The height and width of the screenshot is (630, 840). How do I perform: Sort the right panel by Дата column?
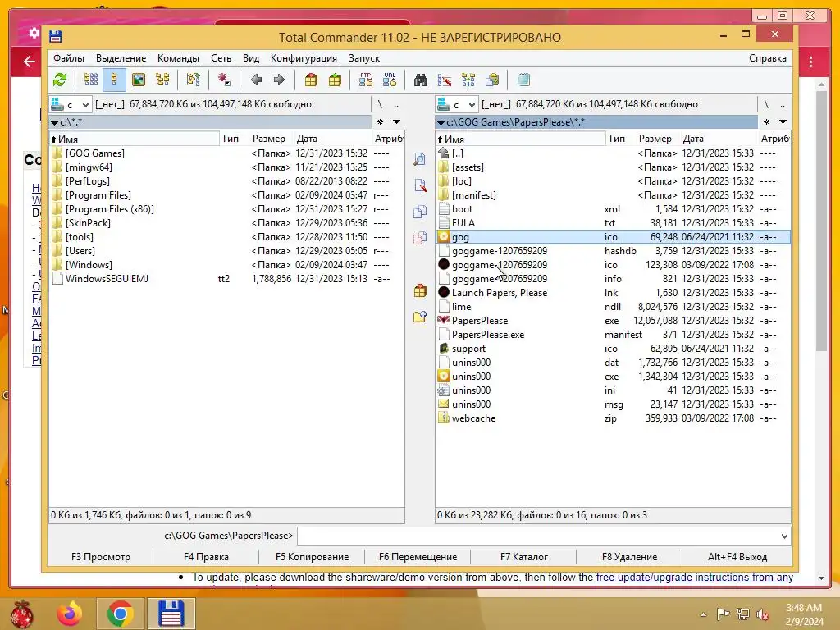(719, 139)
